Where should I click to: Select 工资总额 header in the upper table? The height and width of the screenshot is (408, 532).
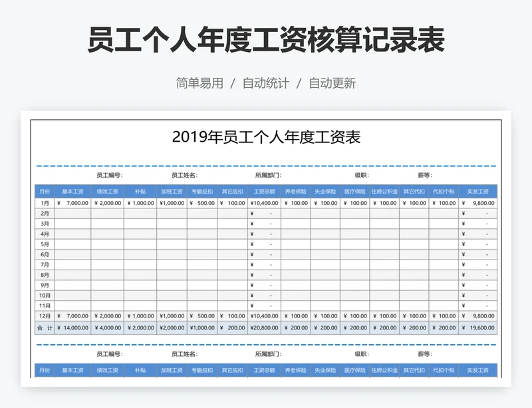pos(264,192)
